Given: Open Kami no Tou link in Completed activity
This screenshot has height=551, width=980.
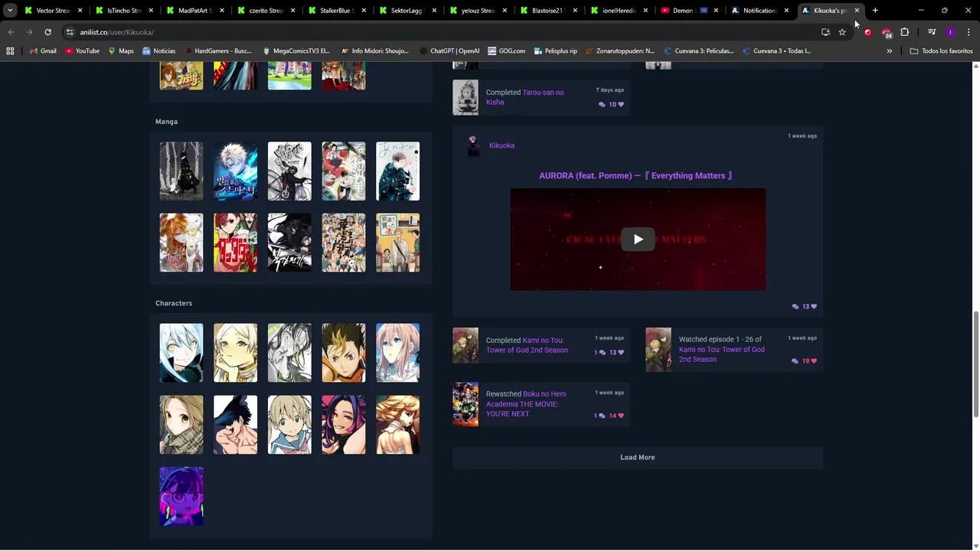Looking at the screenshot, I should pos(527,345).
